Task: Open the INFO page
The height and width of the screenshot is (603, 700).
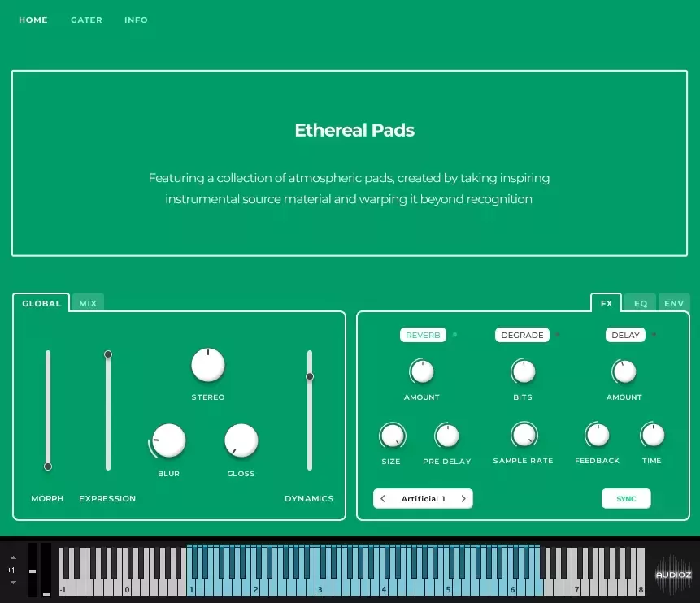Action: [x=136, y=20]
